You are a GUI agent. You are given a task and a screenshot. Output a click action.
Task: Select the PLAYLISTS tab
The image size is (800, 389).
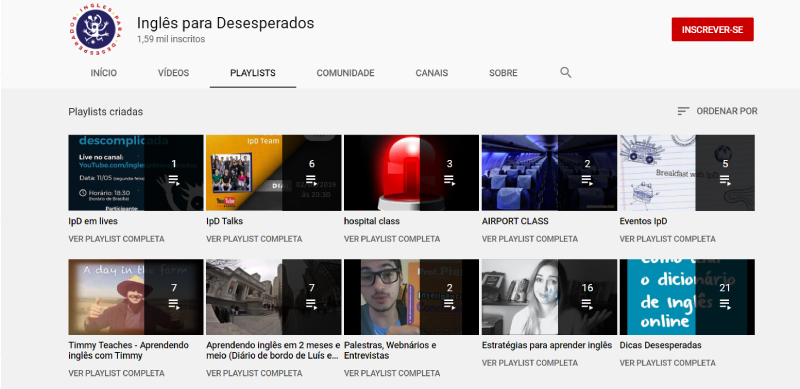(x=253, y=73)
